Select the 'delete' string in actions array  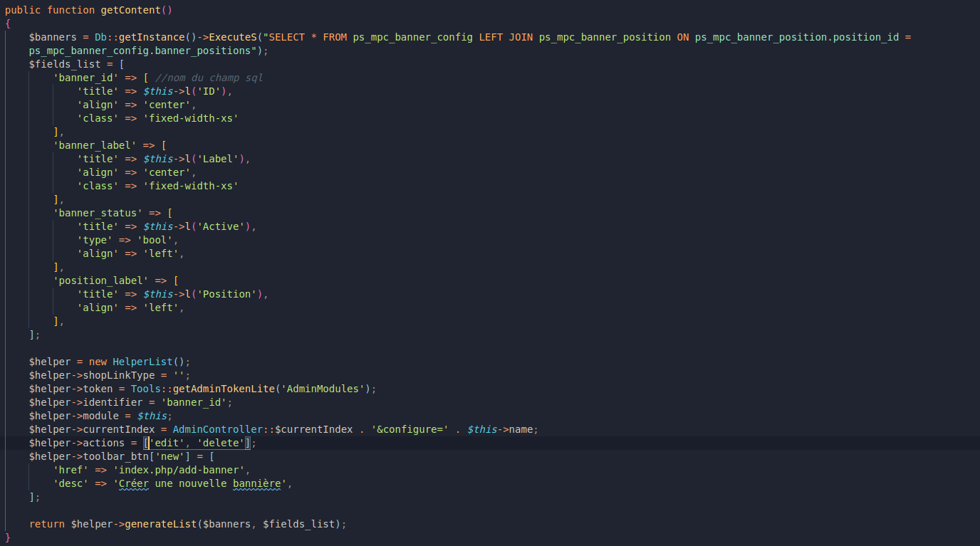pos(221,443)
